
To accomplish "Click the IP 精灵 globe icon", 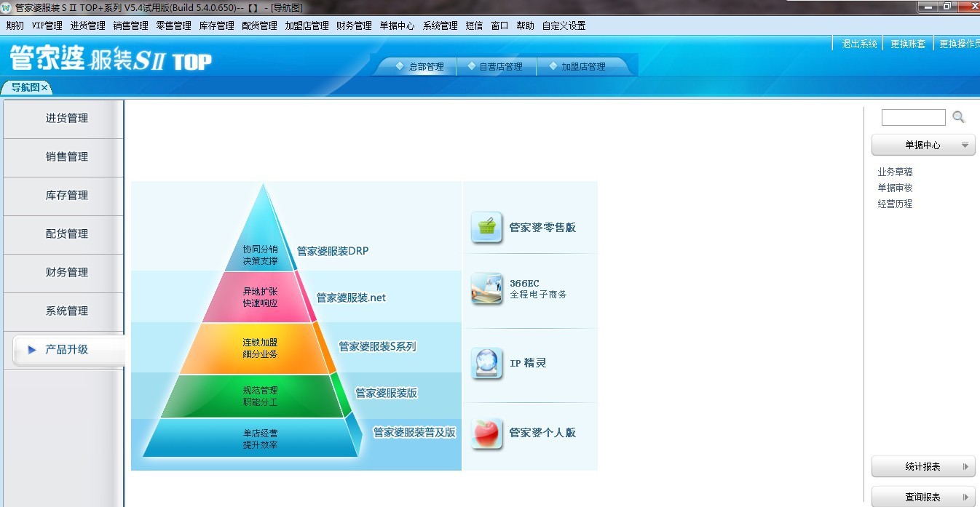I will 486,363.
